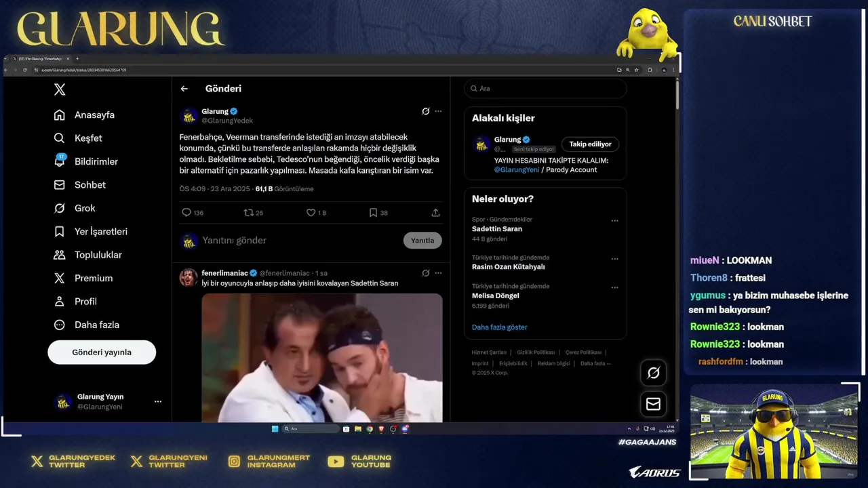
Task: Click the Gönderi yayınla button
Action: click(102, 352)
